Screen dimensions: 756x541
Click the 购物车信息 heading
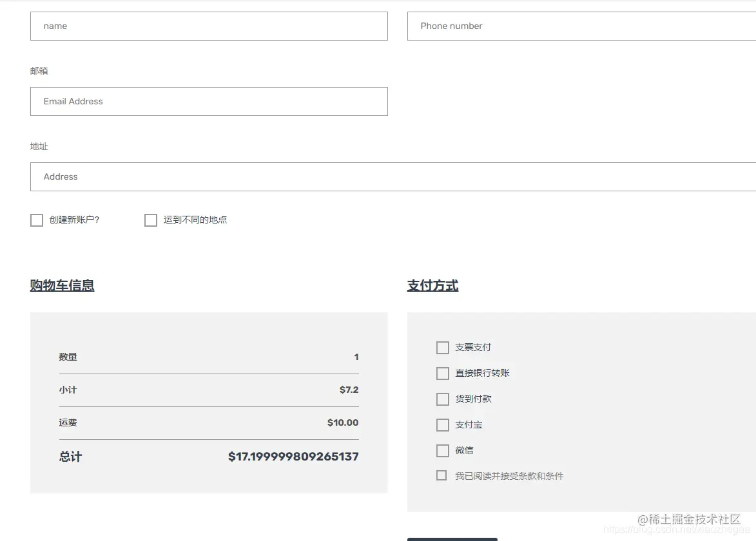pyautogui.click(x=63, y=285)
